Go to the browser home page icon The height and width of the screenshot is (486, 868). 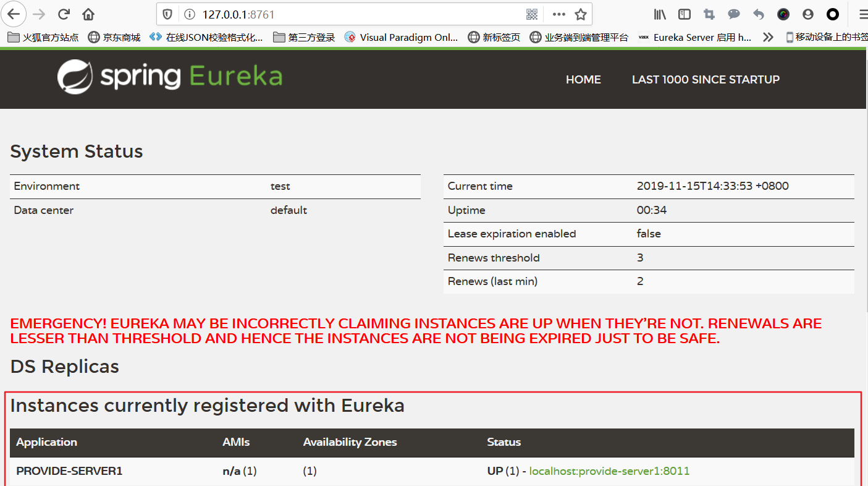pos(88,14)
